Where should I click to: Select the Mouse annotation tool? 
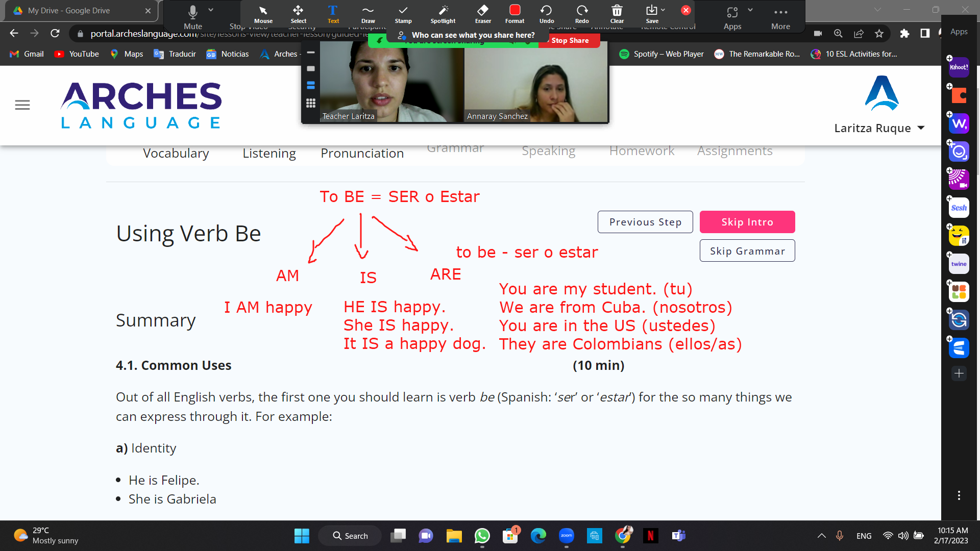point(263,14)
